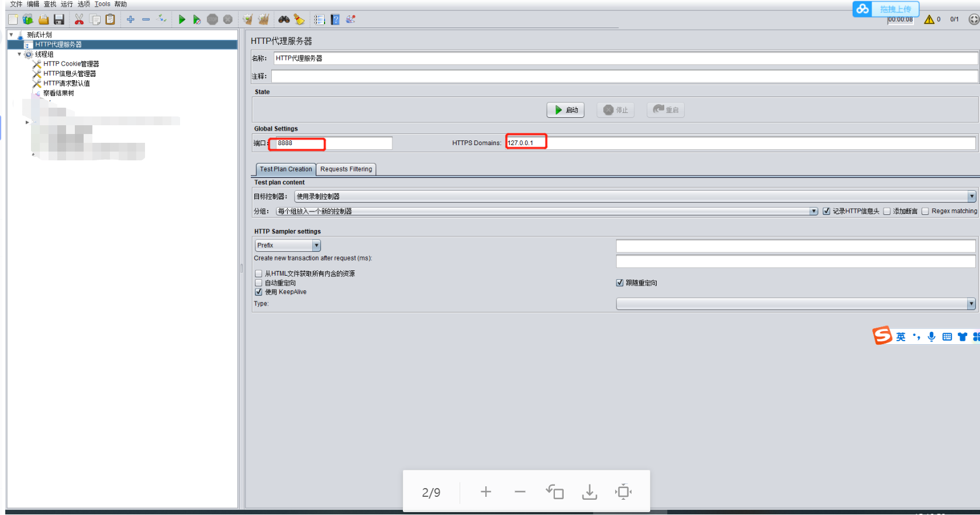
Task: Save the test plan with floppy icon
Action: [59, 20]
